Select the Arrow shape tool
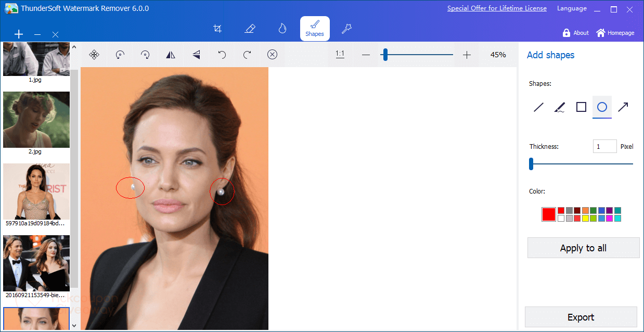644x332 pixels. [x=623, y=107]
